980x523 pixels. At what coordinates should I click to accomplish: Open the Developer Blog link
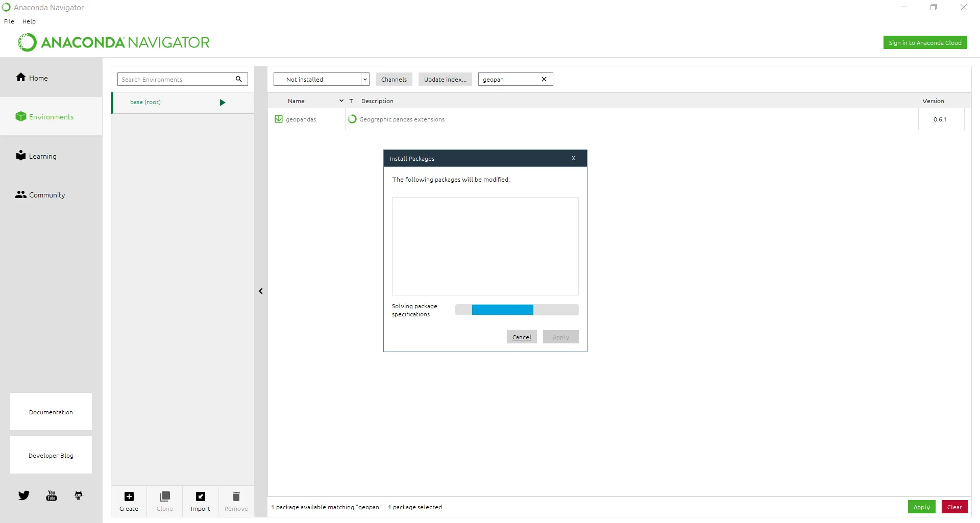click(51, 455)
